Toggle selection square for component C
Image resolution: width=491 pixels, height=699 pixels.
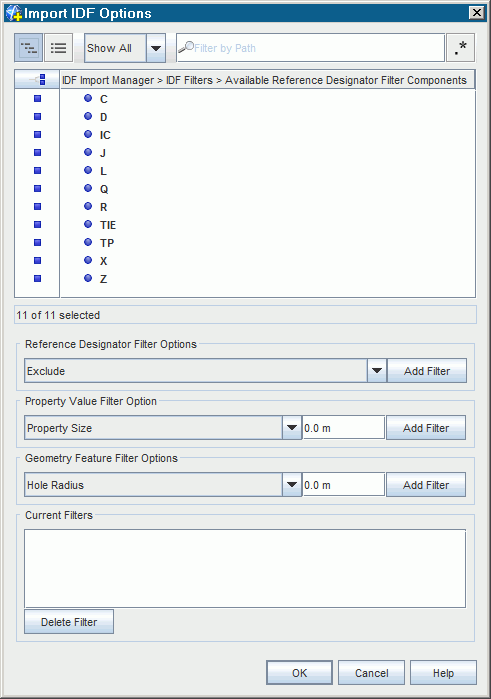click(37, 99)
